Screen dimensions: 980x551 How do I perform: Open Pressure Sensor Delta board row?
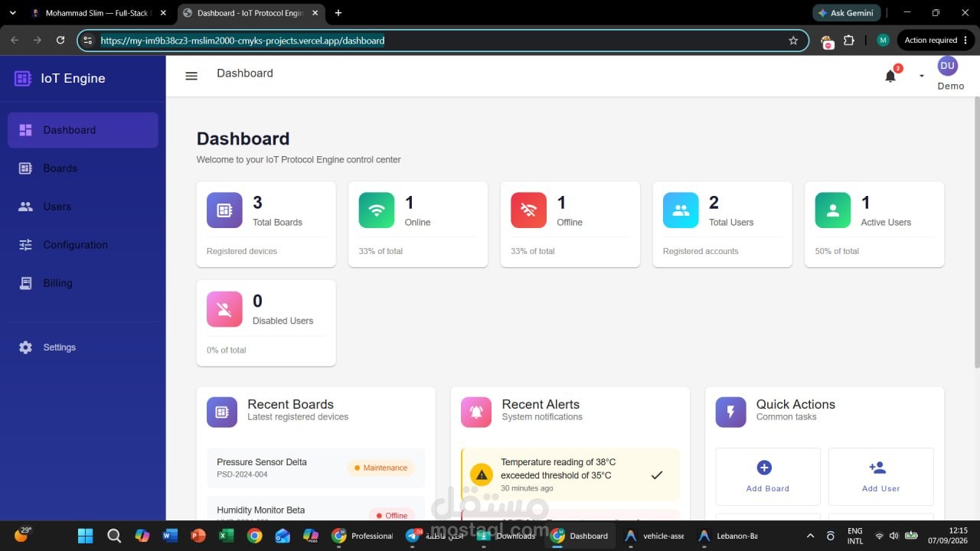pyautogui.click(x=316, y=468)
